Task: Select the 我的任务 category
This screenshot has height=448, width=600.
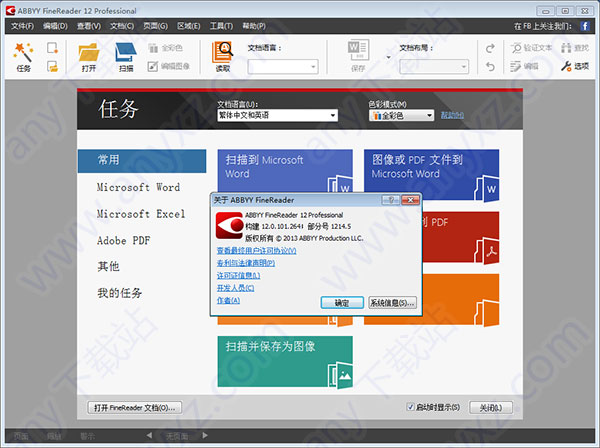Action: (x=119, y=293)
